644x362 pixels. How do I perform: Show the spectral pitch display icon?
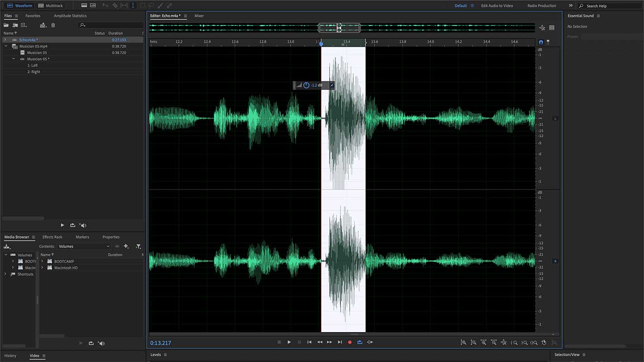coord(93,5)
